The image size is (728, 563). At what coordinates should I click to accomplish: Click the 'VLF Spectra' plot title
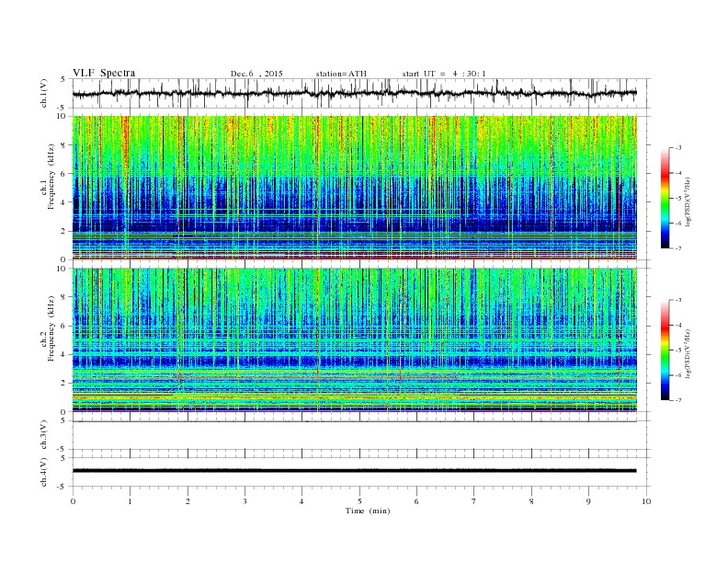click(x=104, y=73)
